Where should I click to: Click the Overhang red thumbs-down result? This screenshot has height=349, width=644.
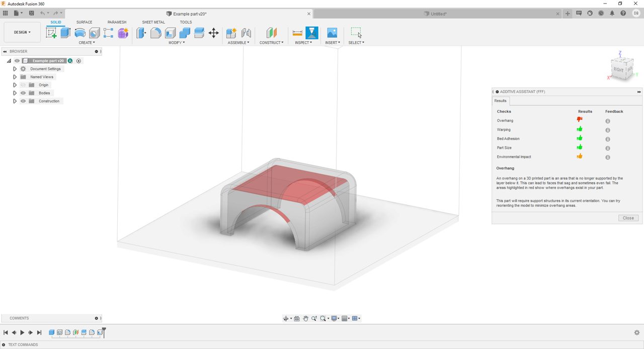point(579,120)
